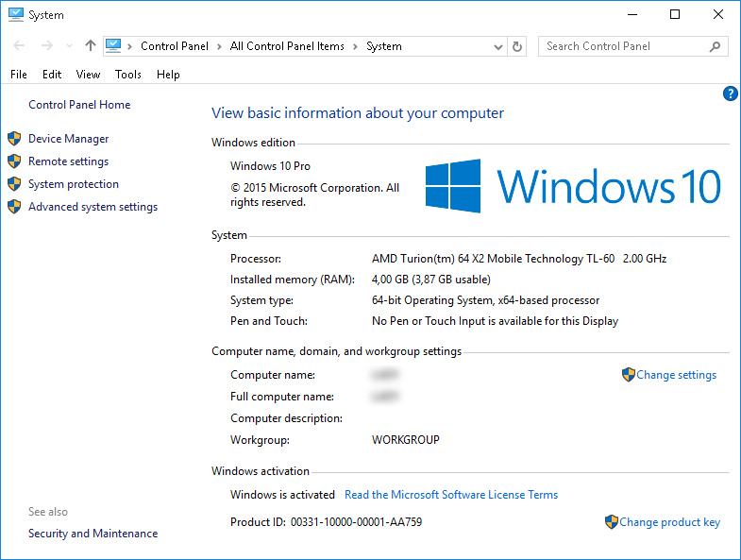Open the address bar history dropdown
Screen dimensions: 741x560
[x=497, y=47]
